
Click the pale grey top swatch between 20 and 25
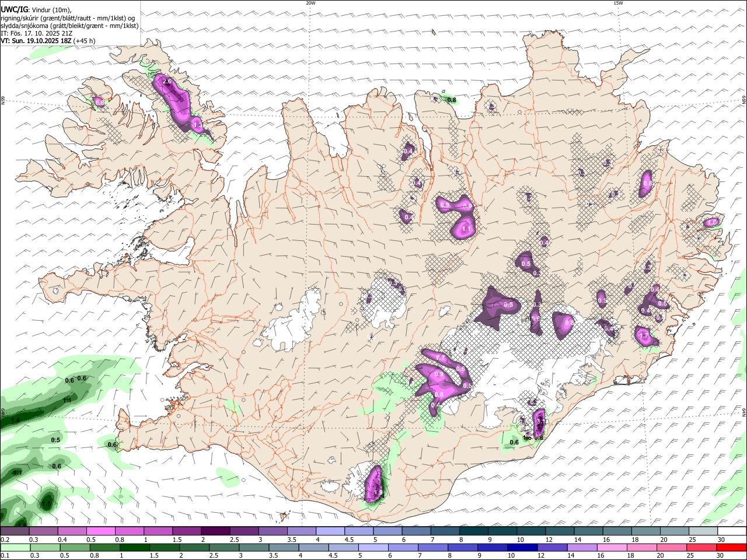674,531
